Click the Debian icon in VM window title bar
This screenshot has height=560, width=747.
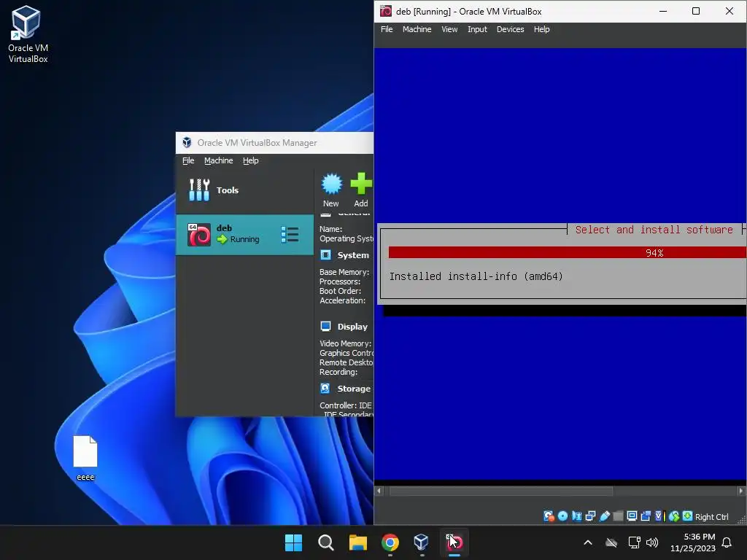point(386,11)
